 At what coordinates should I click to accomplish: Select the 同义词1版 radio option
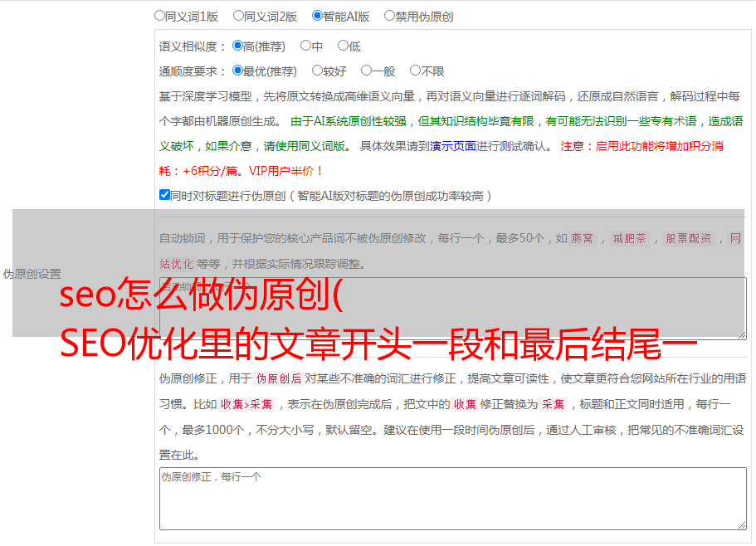[159, 16]
